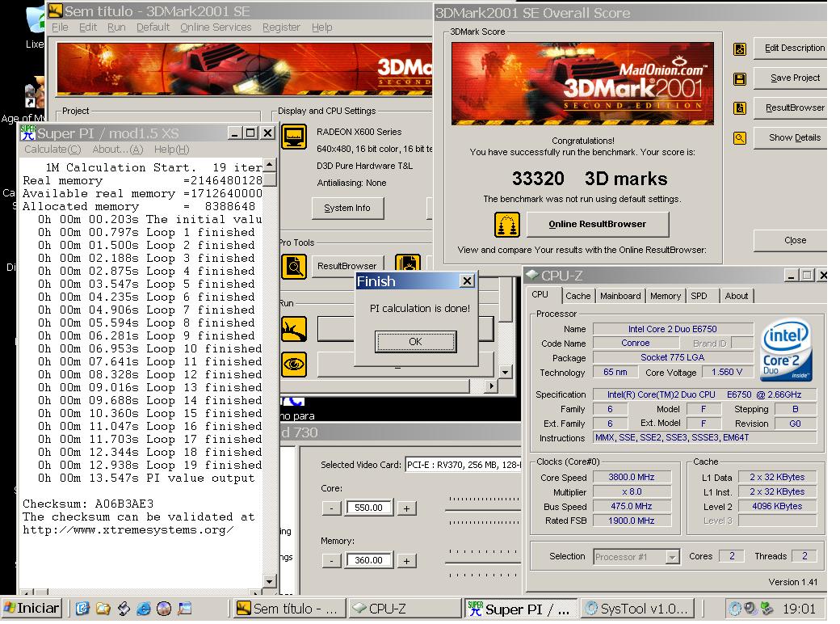840x624 pixels.
Task: Switch to the About tab in CPU-Z
Action: click(x=736, y=297)
